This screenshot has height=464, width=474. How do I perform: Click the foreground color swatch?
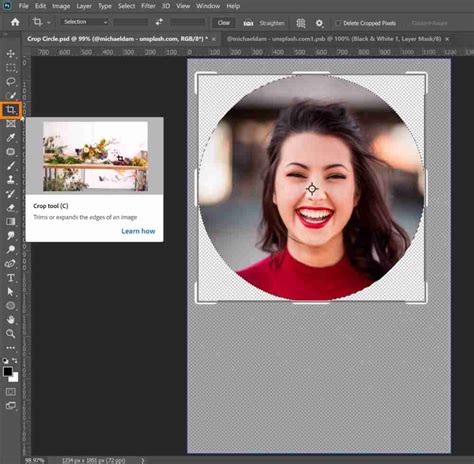tap(8, 371)
